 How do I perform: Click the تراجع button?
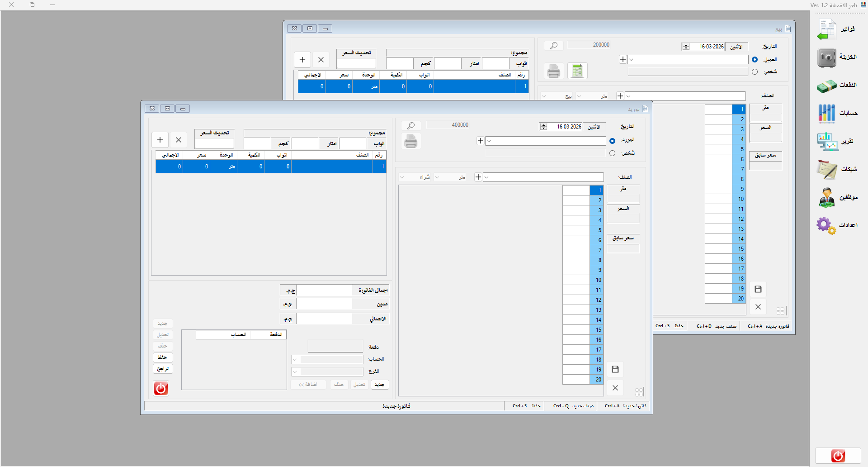163,369
